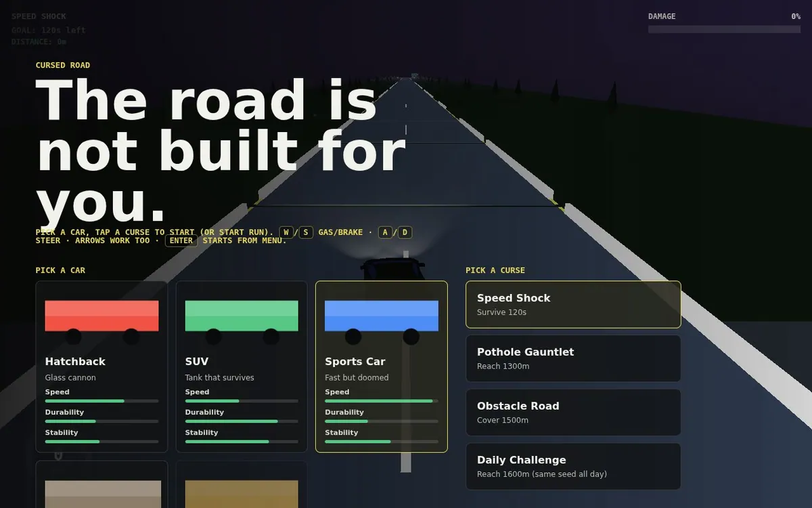Click the 'SPEED SHOCK' HUD label
This screenshot has width=812, height=508.
[x=39, y=16]
